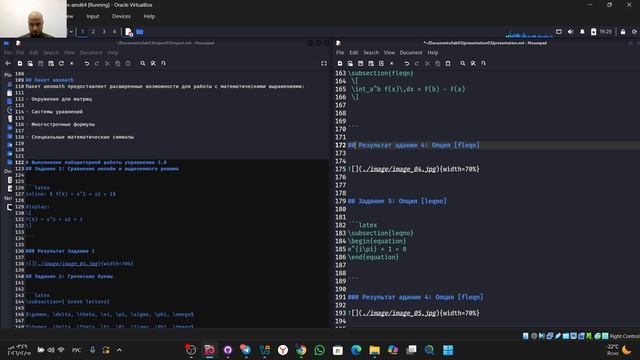Open Microsoft Edge from Windows taskbar

(x=356, y=350)
